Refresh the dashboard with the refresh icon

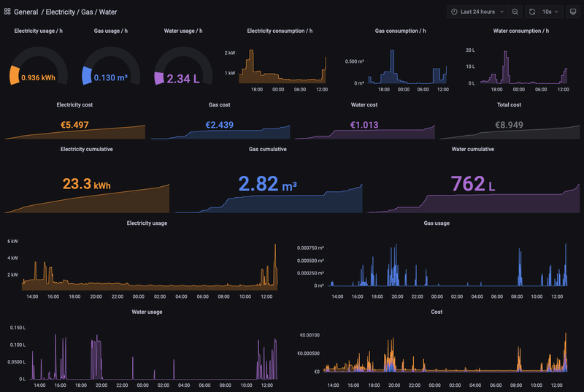pos(532,12)
